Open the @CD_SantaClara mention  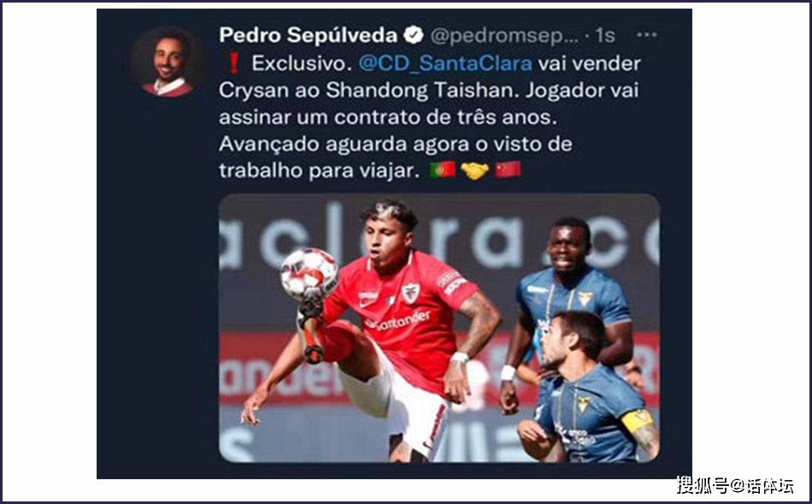click(x=445, y=63)
